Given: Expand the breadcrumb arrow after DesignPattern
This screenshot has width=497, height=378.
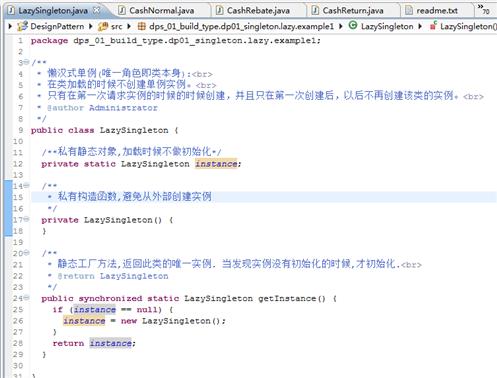Looking at the screenshot, I should coord(90,26).
